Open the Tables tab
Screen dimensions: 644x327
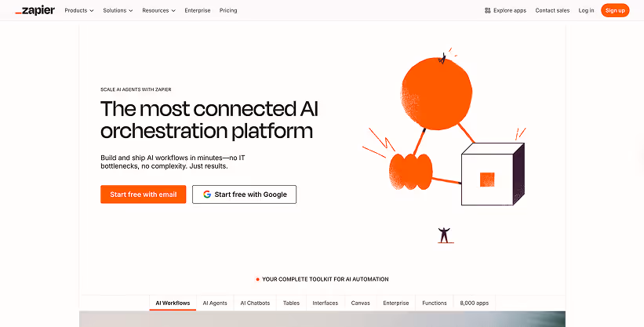[x=291, y=303]
